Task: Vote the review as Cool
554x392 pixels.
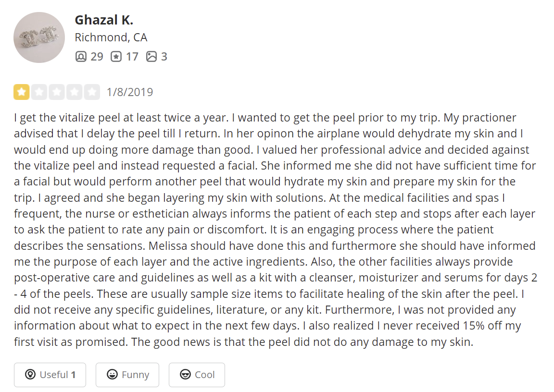Action: coord(197,375)
